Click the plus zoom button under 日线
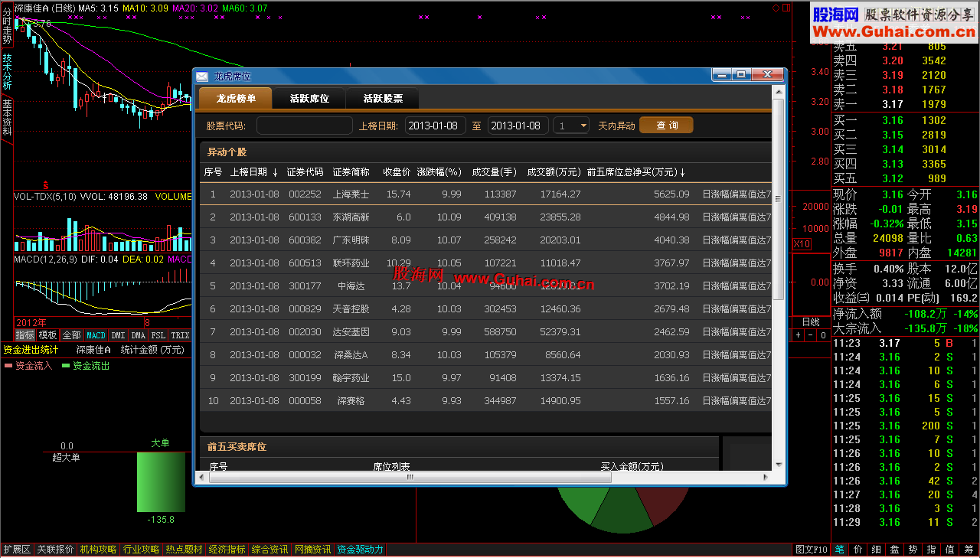Image resolution: width=980 pixels, height=558 pixels. coord(798,335)
